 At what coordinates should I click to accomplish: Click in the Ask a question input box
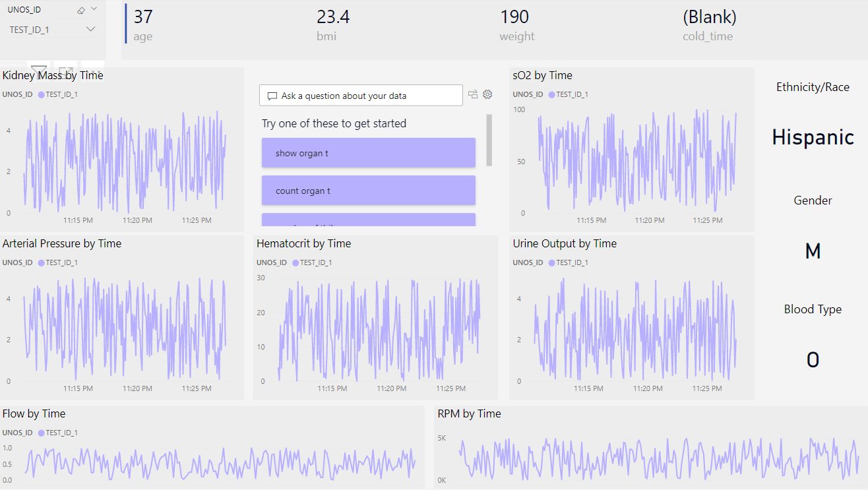pyautogui.click(x=361, y=96)
